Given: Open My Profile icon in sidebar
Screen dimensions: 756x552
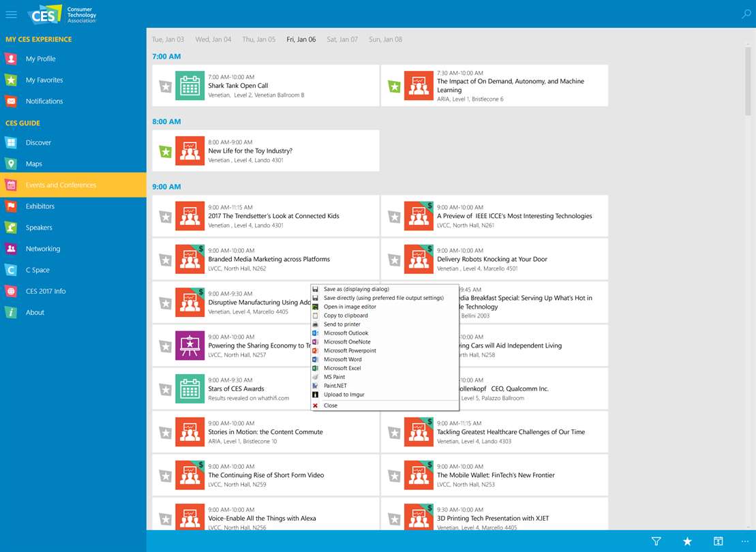Looking at the screenshot, I should coord(11,59).
